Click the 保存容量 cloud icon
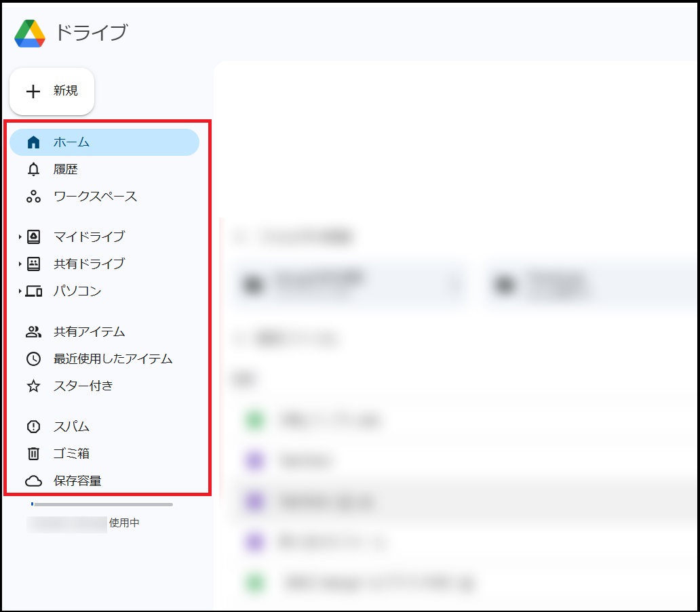Viewport: 700px width, 612px height. coord(33,481)
